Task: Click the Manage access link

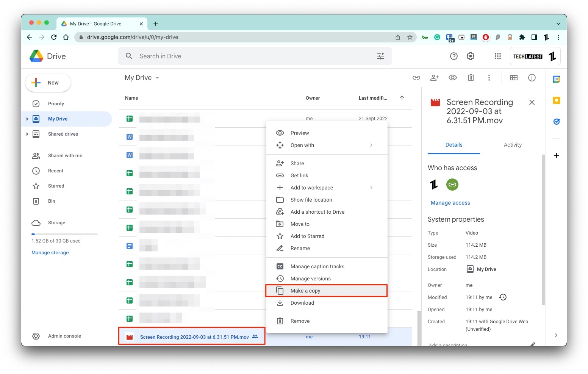Action: [450, 203]
